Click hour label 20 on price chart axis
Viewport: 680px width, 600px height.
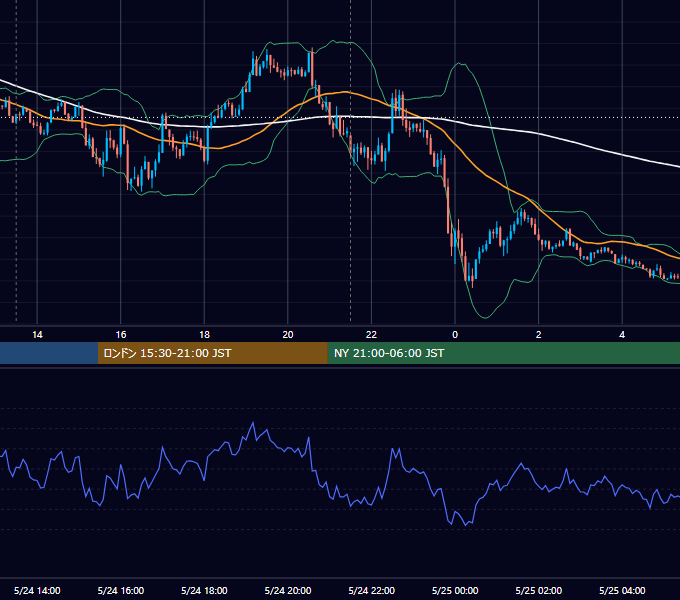[x=288, y=335]
